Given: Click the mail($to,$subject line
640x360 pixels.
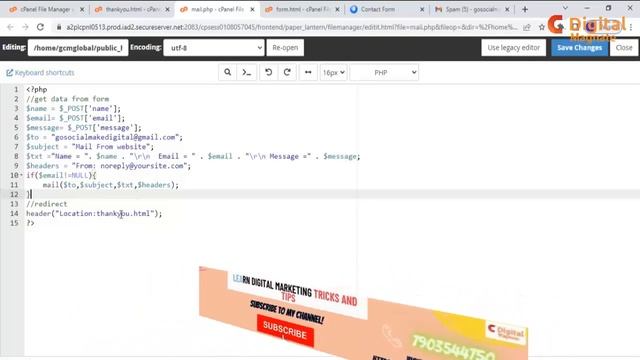Looking at the screenshot, I should click(111, 184).
